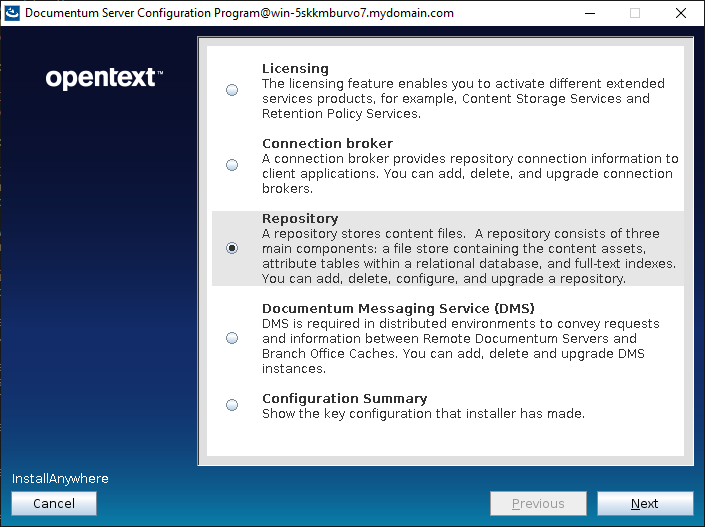Click the InstallAnywhere label
Screen dimensions: 705x527
coord(60,479)
